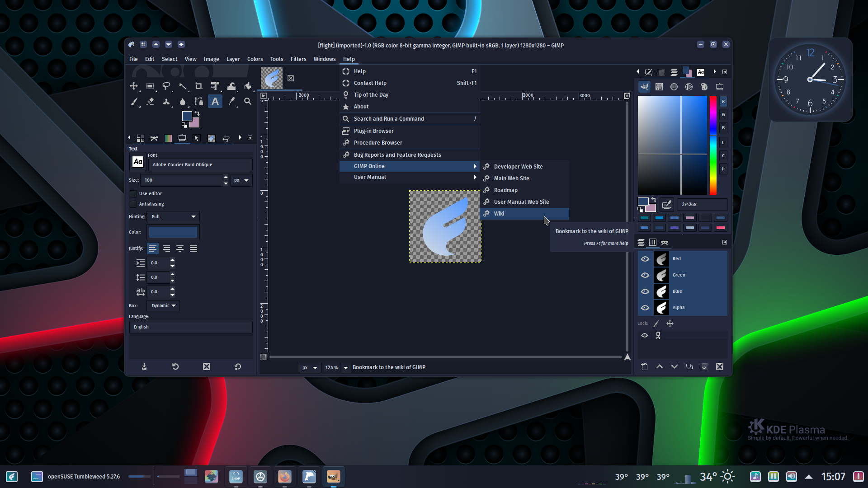
Task: Activate the Paths tool
Action: click(x=199, y=102)
